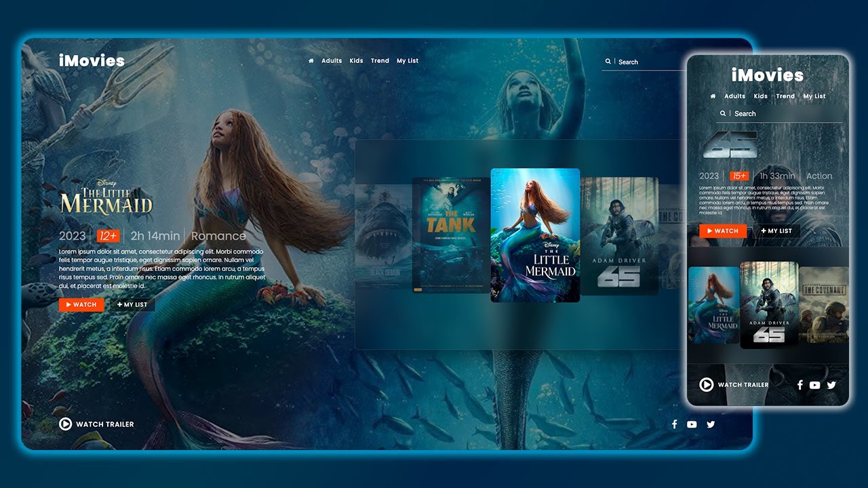This screenshot has height=488, width=868.
Task: Select the 65 Adam Driver poster in desktop carousel
Action: pos(619,237)
